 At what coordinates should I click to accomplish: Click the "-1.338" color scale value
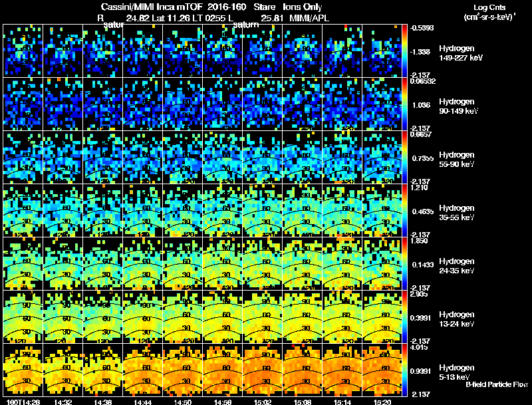click(x=420, y=52)
